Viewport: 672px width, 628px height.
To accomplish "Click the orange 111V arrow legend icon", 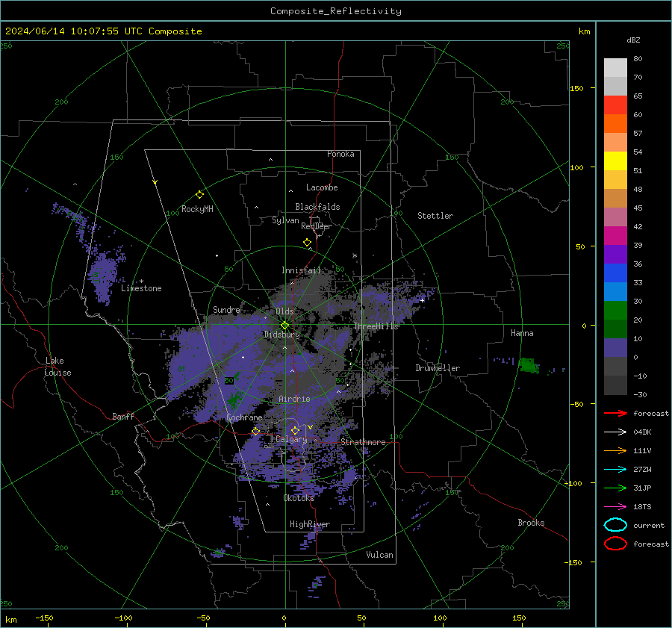I will click(615, 450).
